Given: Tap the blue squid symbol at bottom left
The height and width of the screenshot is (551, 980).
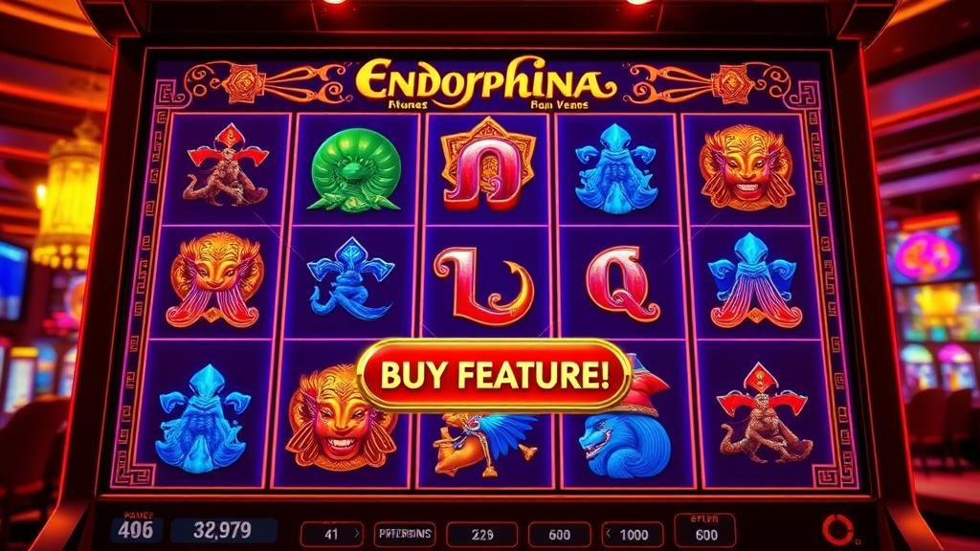Looking at the screenshot, I should click(x=204, y=420).
